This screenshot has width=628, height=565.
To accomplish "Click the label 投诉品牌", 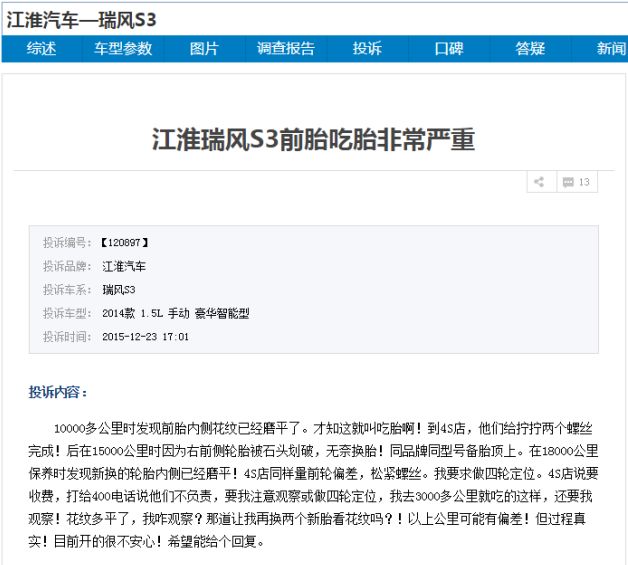I will pos(67,266).
